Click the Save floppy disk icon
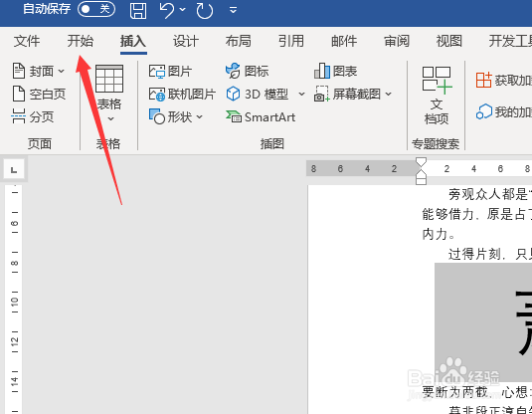The image size is (532, 414). [138, 10]
